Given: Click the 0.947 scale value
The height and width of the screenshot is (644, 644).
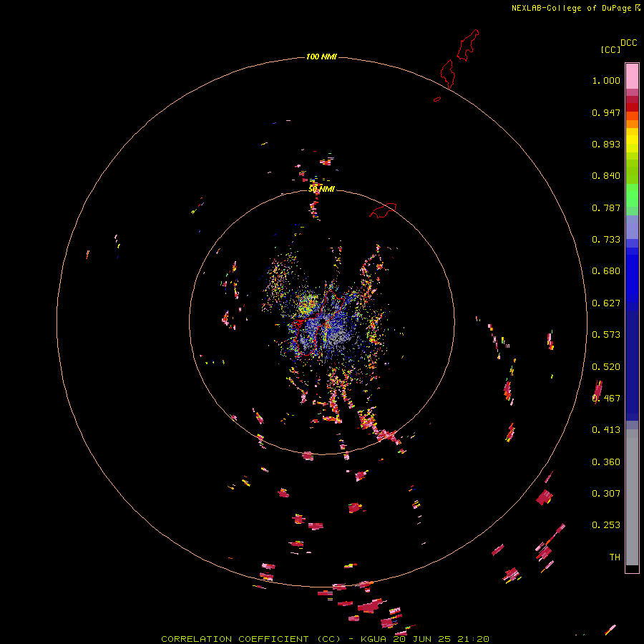Looking at the screenshot, I should coord(606,112).
